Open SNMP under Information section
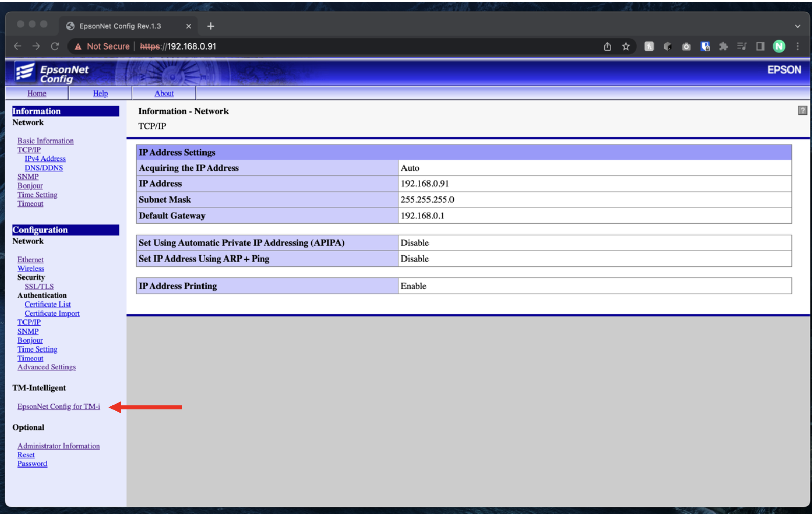Screen dimensions: 812x514 (x=28, y=177)
